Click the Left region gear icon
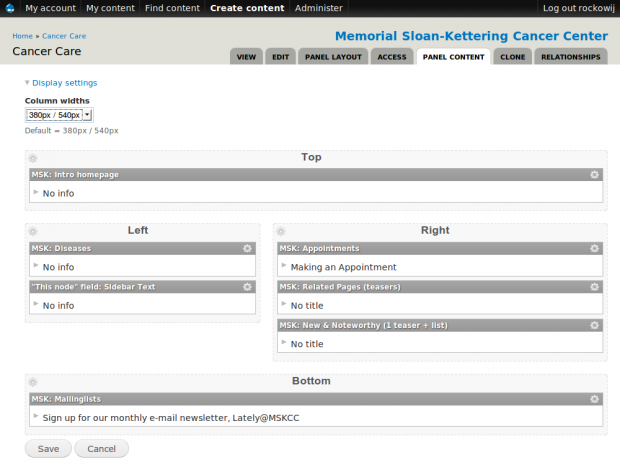This screenshot has width=620, height=465. (x=33, y=232)
